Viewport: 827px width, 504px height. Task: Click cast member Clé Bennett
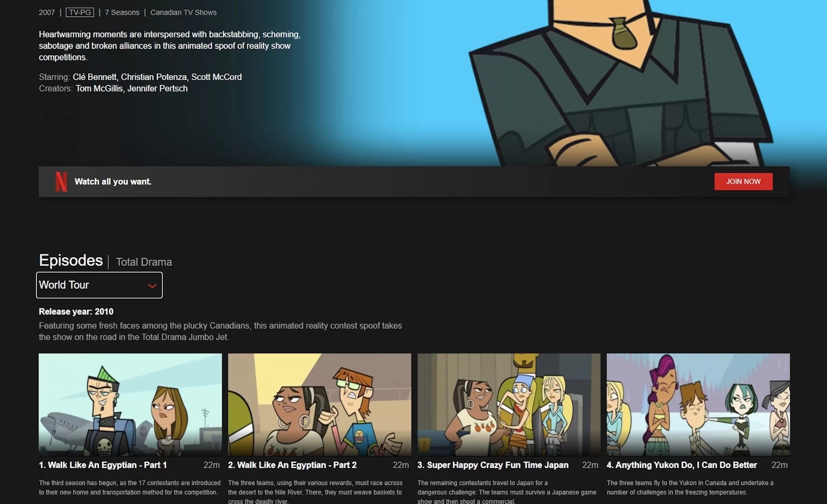click(x=94, y=77)
